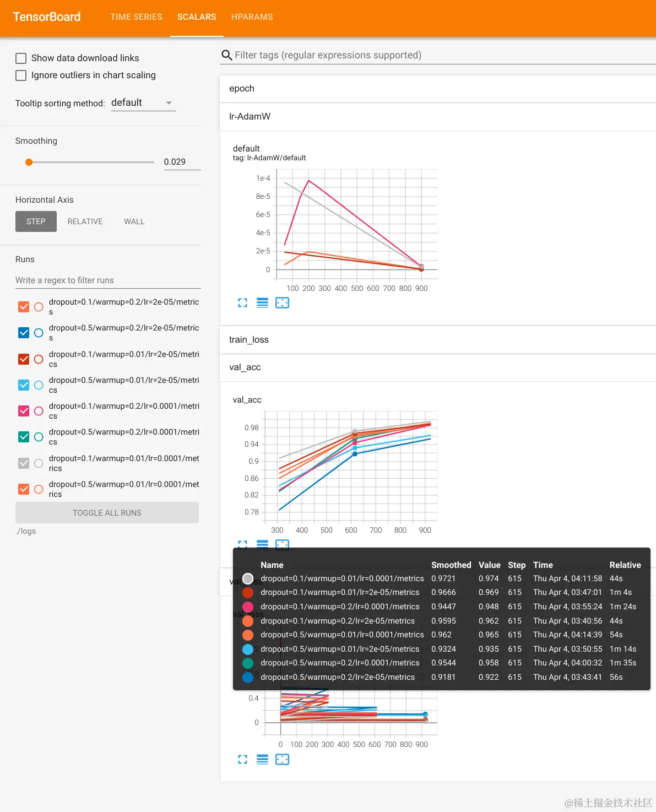The image size is (656, 812).
Task: Expand the train_loss section
Action: point(437,340)
